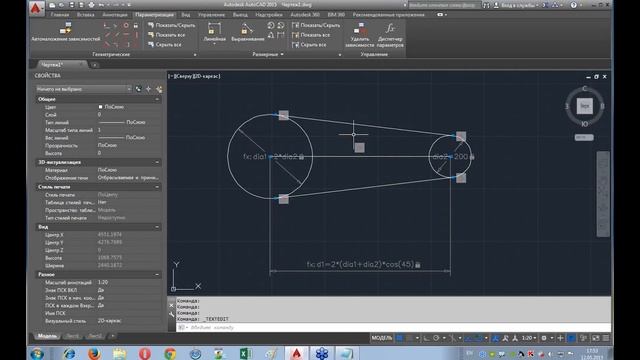Image resolution: width=640 pixels, height=360 pixels.
Task: Open Геометрические panel settings arrow
Action: click(x=195, y=54)
